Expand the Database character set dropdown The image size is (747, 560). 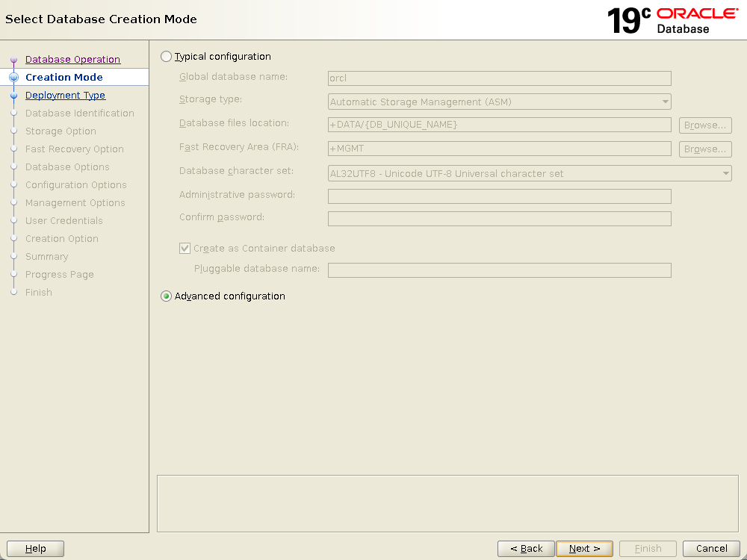529,173
